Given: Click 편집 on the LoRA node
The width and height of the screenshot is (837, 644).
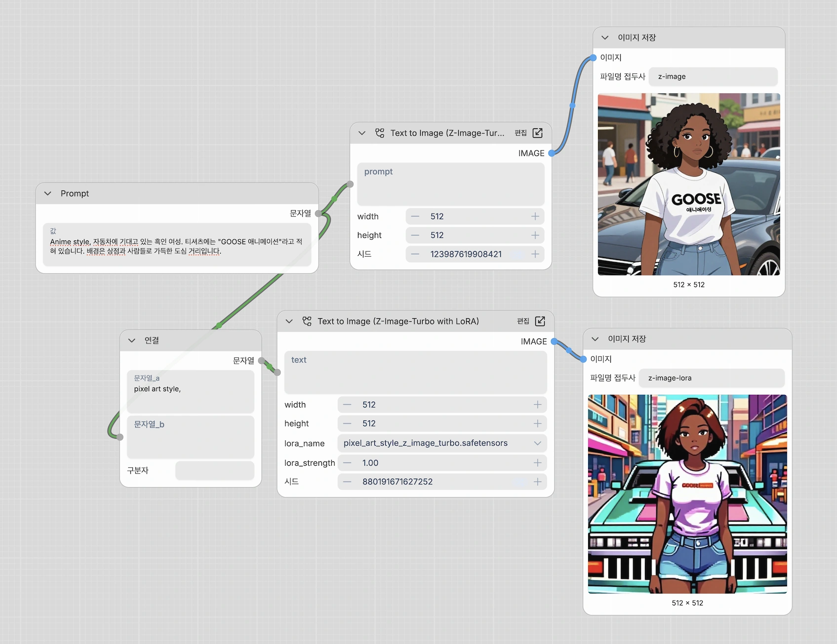Looking at the screenshot, I should click(x=523, y=321).
